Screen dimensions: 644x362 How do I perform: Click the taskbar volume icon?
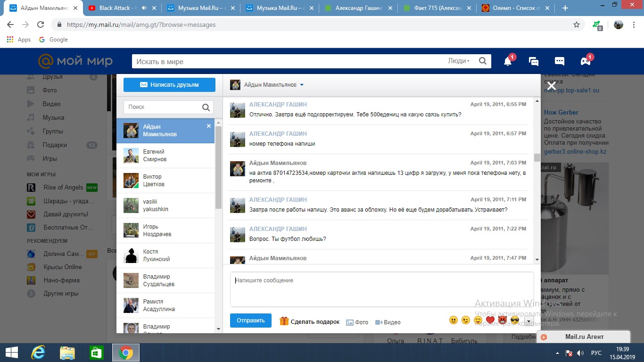click(580, 353)
